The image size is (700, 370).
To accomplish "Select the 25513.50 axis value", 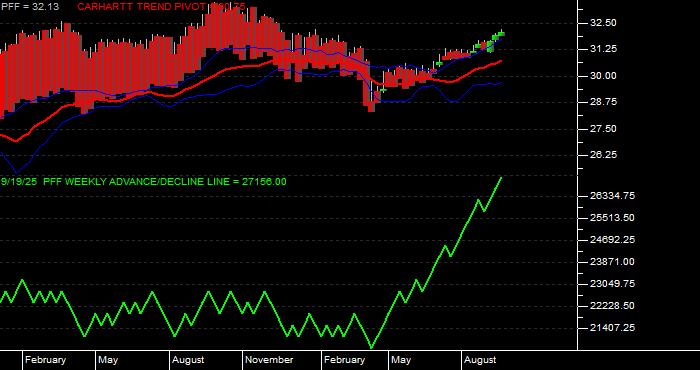I will point(612,218).
